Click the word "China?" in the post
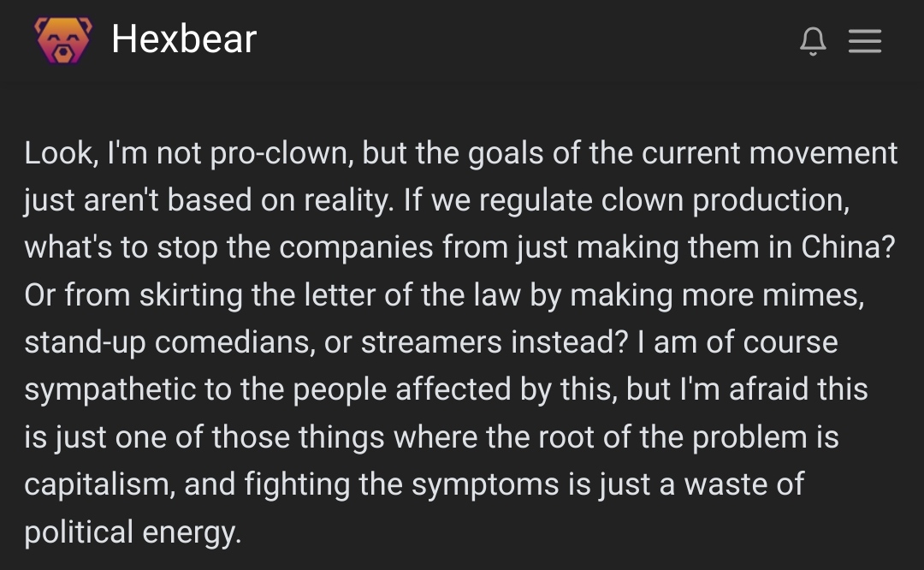Viewport: 924px width, 570px height. coord(848,247)
